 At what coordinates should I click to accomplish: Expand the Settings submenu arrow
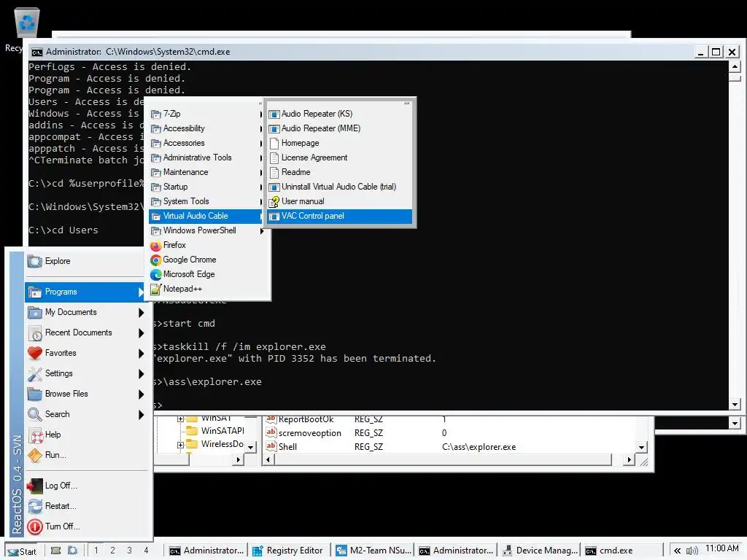(x=141, y=374)
